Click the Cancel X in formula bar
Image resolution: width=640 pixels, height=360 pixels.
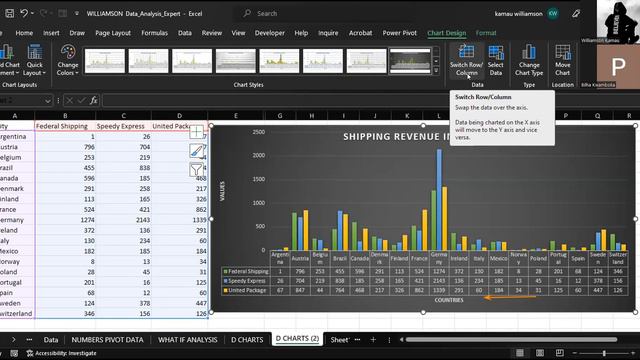pos(69,100)
